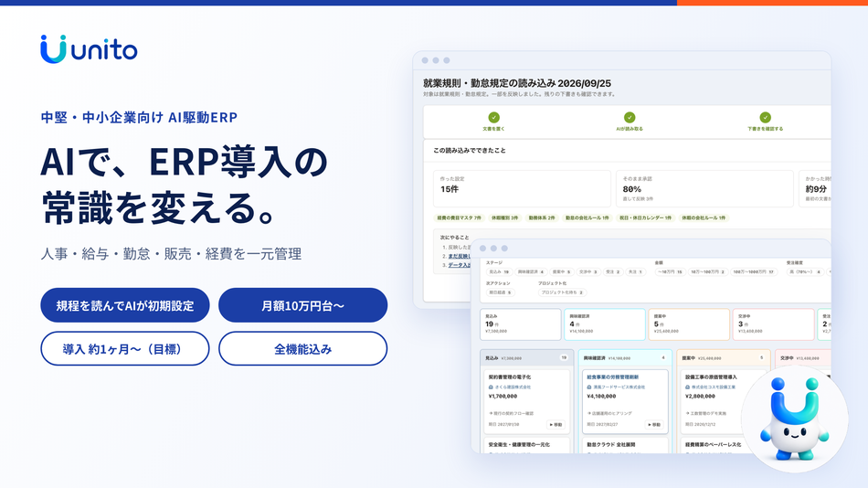Select the 交渉中 3 stage filter chip
The width and height of the screenshot is (868, 488).
click(x=588, y=272)
